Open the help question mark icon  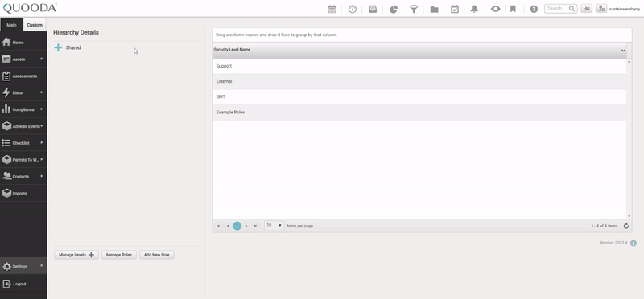(534, 9)
